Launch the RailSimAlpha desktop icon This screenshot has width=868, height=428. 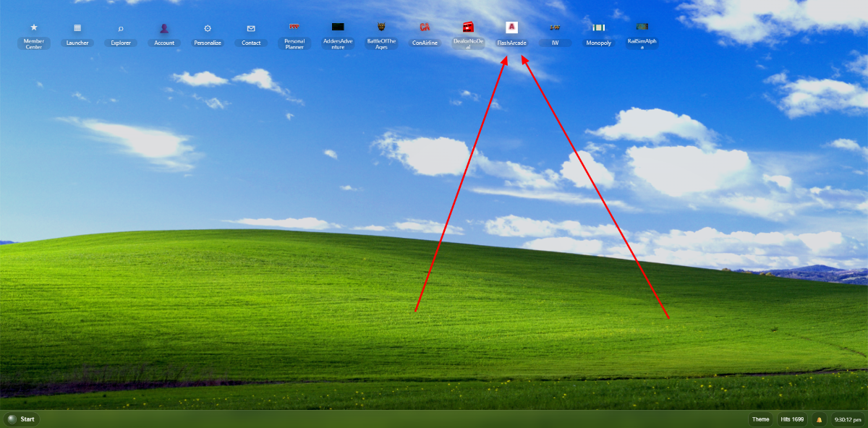point(642,27)
